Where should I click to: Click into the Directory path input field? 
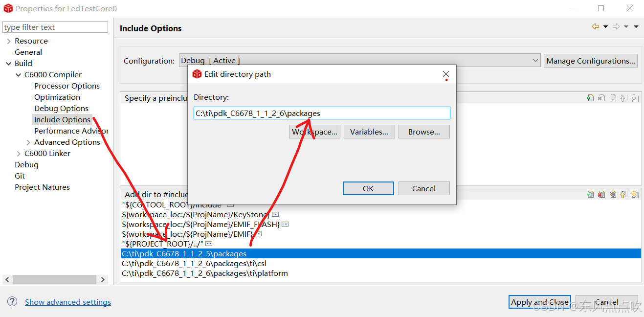[x=322, y=113]
